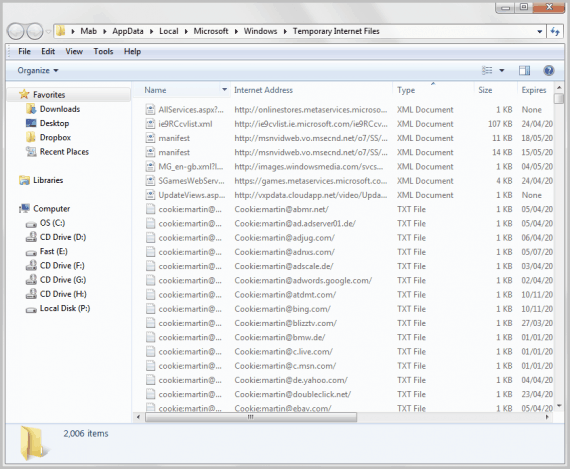
Task: Open the address bar history dropdown
Action: coord(540,32)
